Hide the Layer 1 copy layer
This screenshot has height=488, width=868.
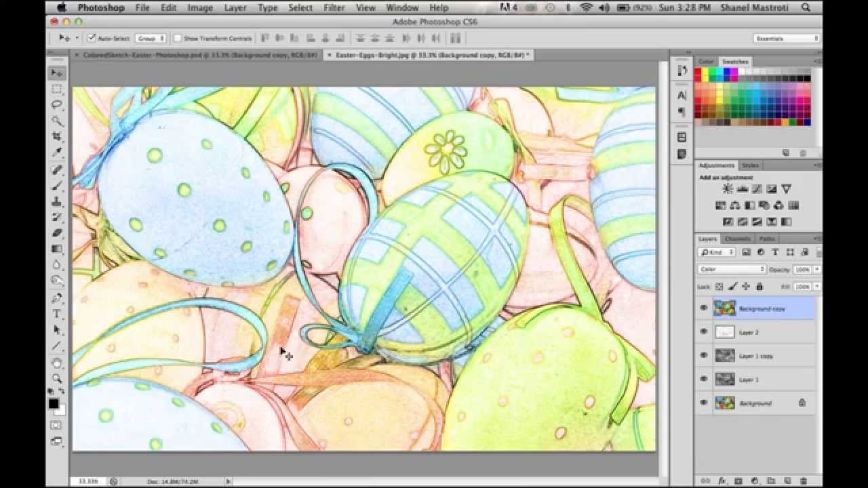pos(703,355)
